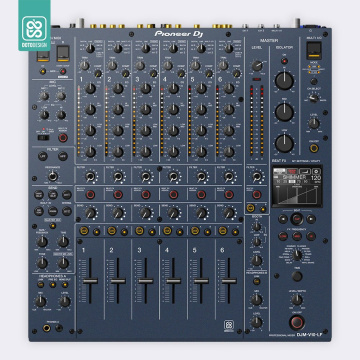360x360 pixels.
Task: Click the Beat FX display screen showing SHIMMER
Action: [297, 185]
